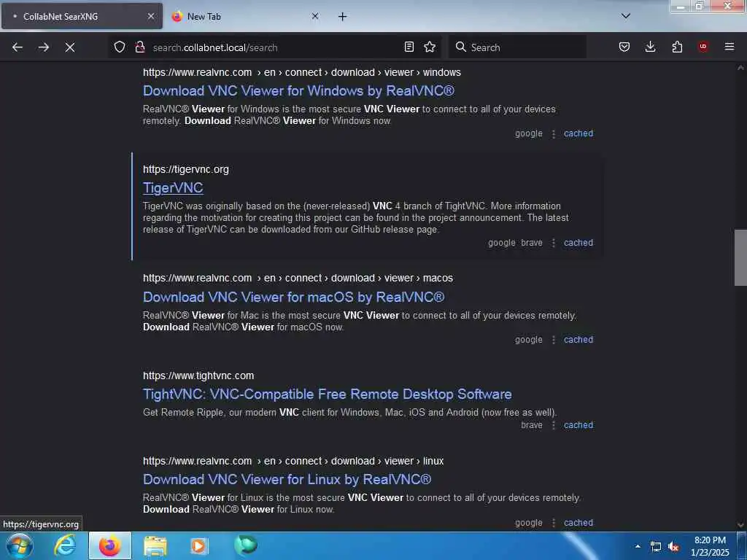Go back to the previous page
This screenshot has height=560, width=747.
pos(18,47)
